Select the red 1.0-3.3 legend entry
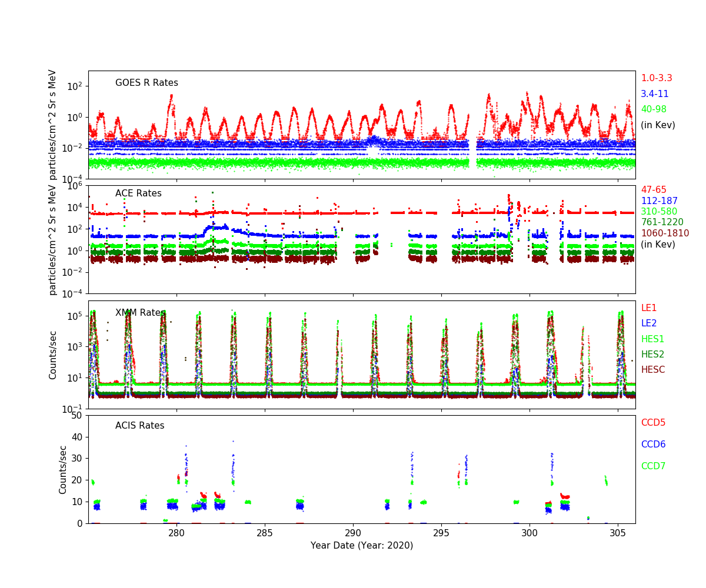 click(x=656, y=78)
